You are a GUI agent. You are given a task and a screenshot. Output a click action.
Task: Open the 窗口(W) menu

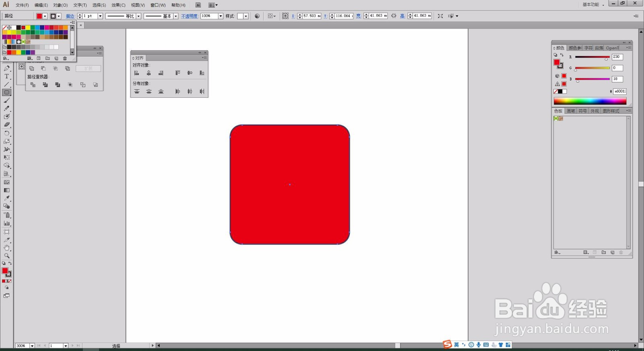coord(158,5)
